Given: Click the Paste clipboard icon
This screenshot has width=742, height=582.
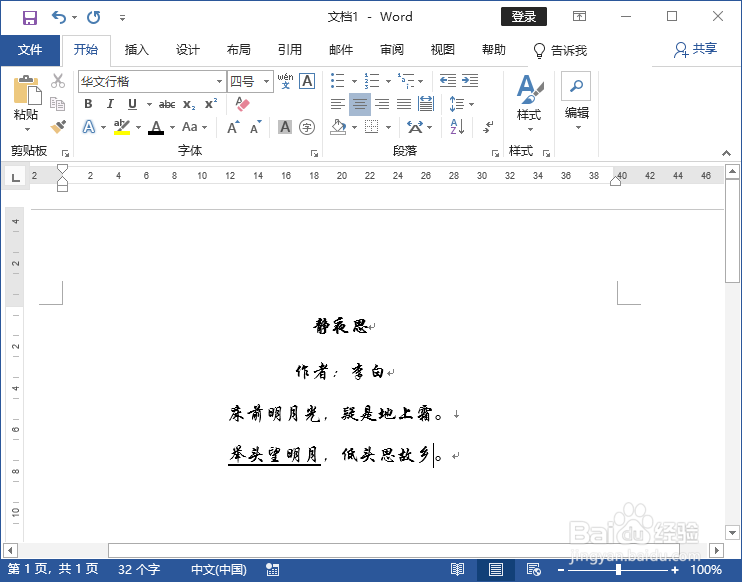Looking at the screenshot, I should coord(27,89).
